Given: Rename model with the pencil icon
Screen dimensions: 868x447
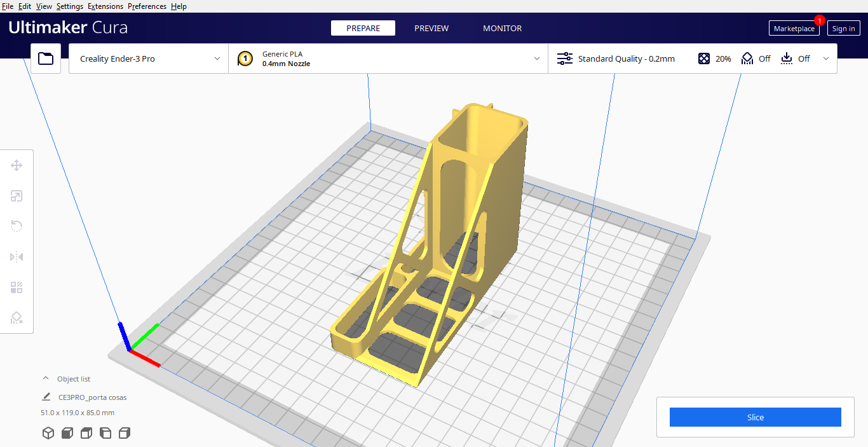Looking at the screenshot, I should tap(46, 397).
